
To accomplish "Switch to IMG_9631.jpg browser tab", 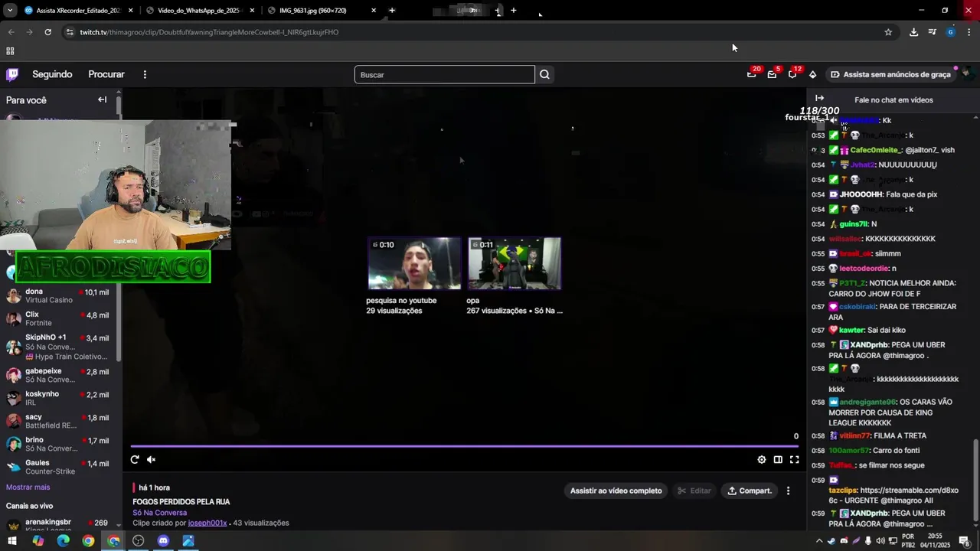I will coord(322,10).
